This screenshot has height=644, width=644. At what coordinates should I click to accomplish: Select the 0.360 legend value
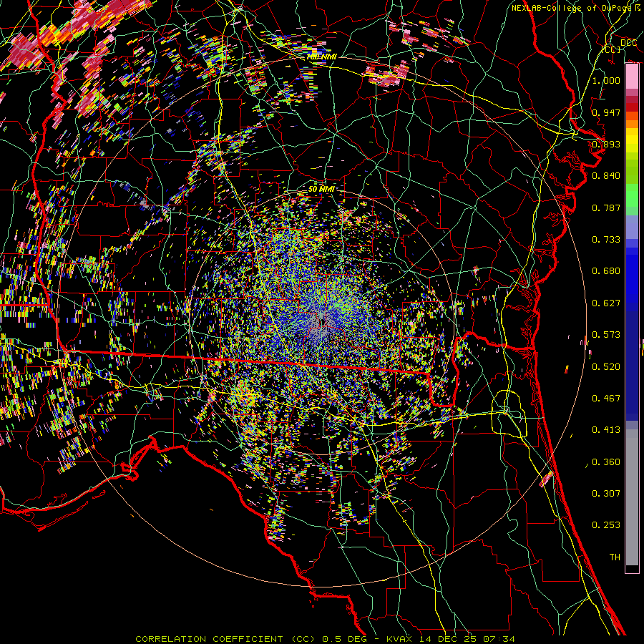click(x=606, y=462)
